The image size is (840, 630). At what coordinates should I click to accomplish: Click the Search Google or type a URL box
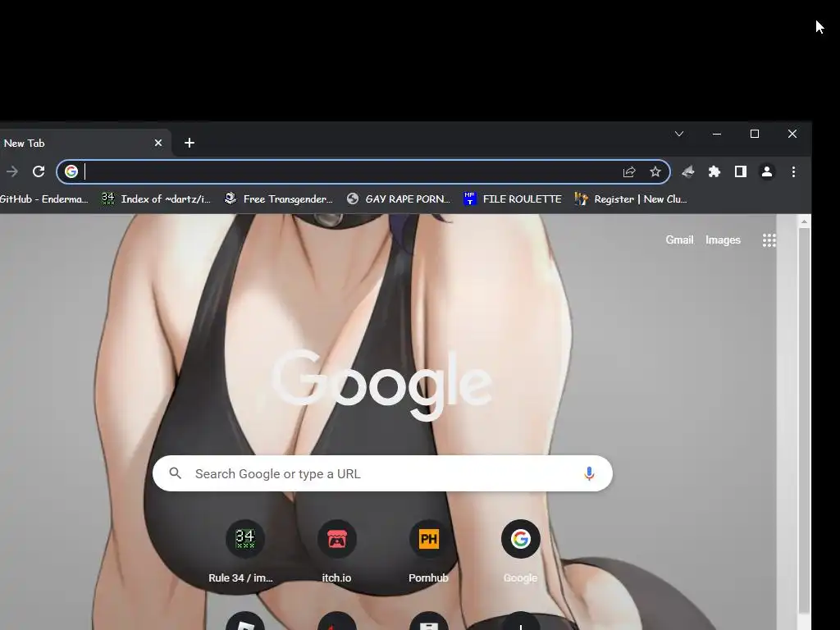[x=382, y=473]
